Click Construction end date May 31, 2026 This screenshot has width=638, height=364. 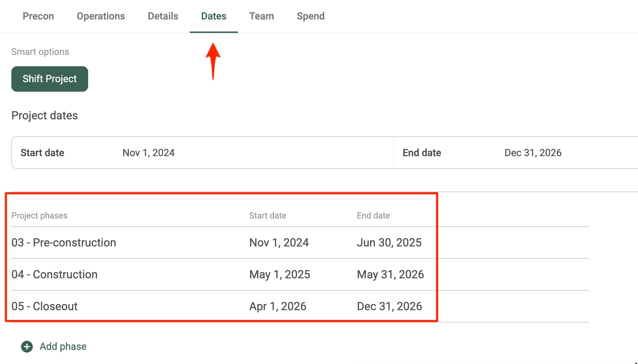[390, 274]
